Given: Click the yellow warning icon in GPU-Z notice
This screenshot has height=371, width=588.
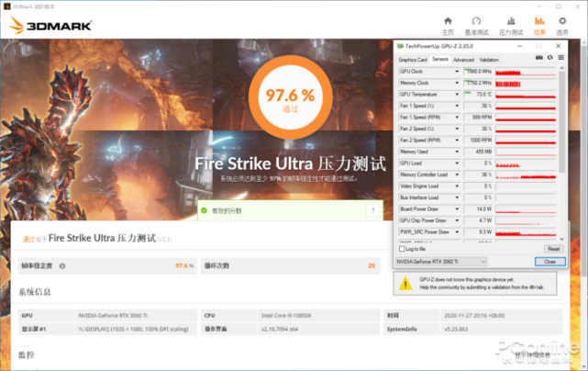Looking at the screenshot, I should (405, 284).
